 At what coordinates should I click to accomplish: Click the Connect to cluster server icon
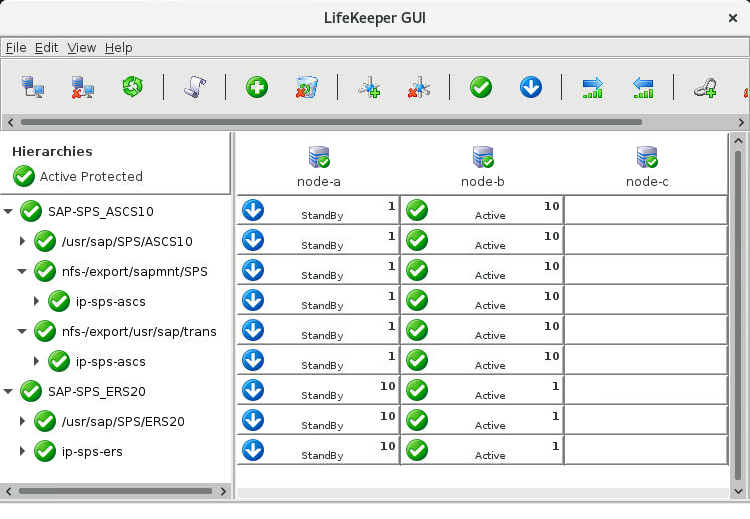33,87
